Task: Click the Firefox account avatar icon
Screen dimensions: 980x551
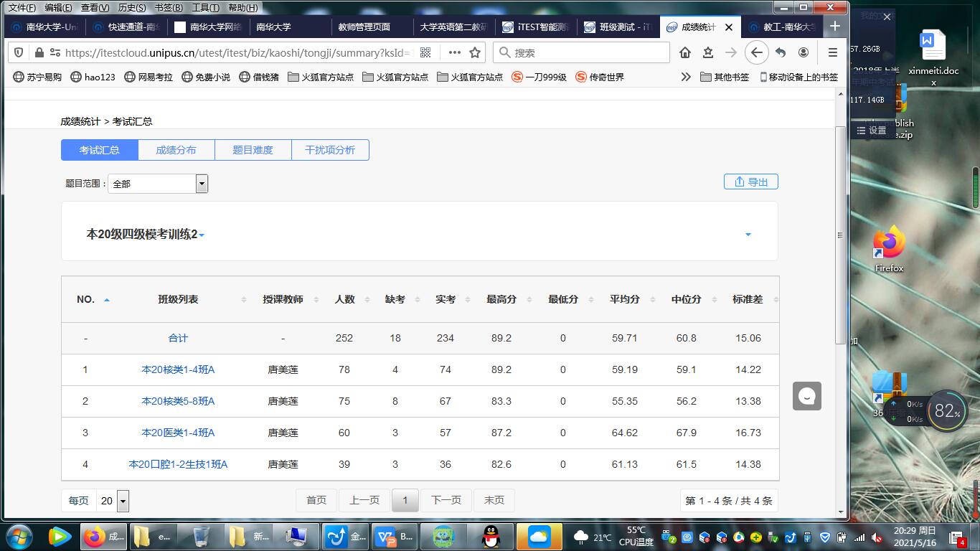Action: tap(804, 52)
